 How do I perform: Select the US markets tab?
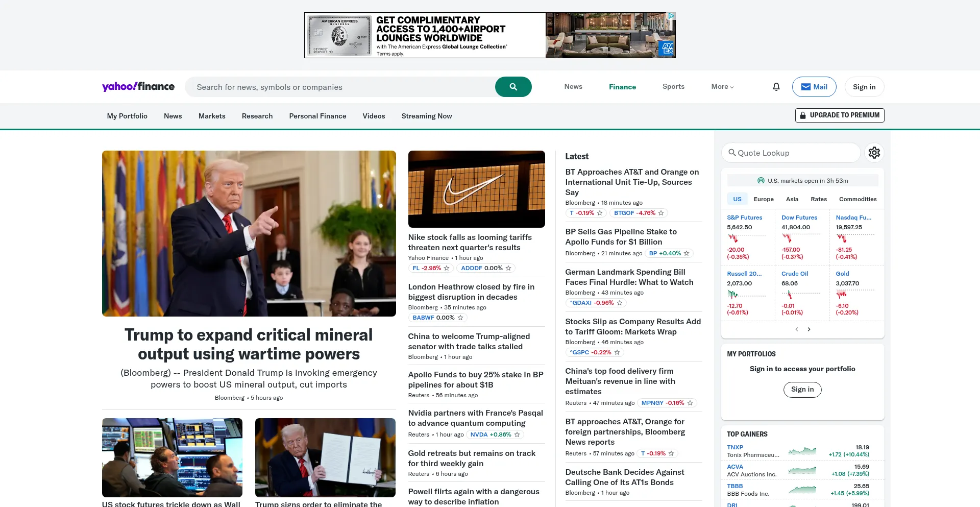click(737, 199)
